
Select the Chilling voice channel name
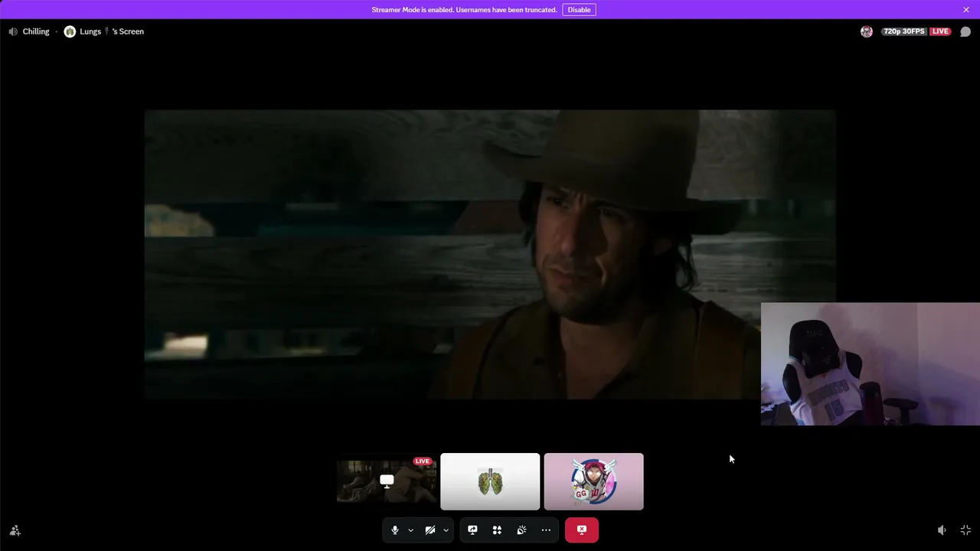click(36, 31)
